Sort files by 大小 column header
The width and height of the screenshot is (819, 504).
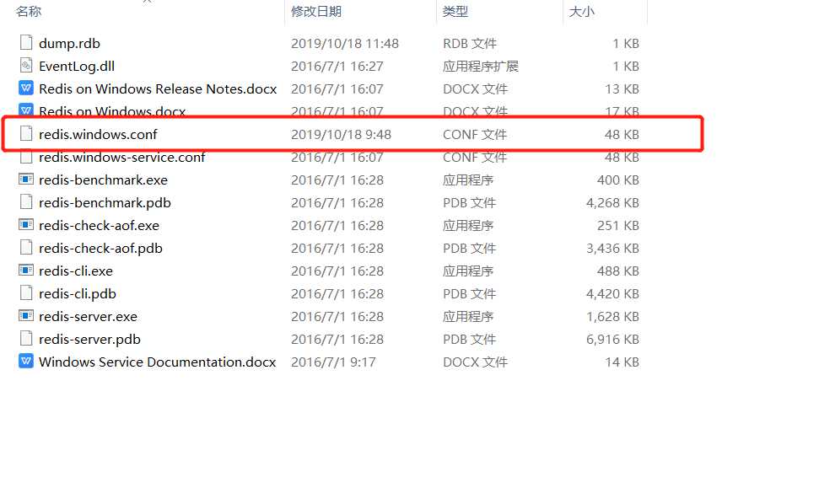click(x=581, y=12)
